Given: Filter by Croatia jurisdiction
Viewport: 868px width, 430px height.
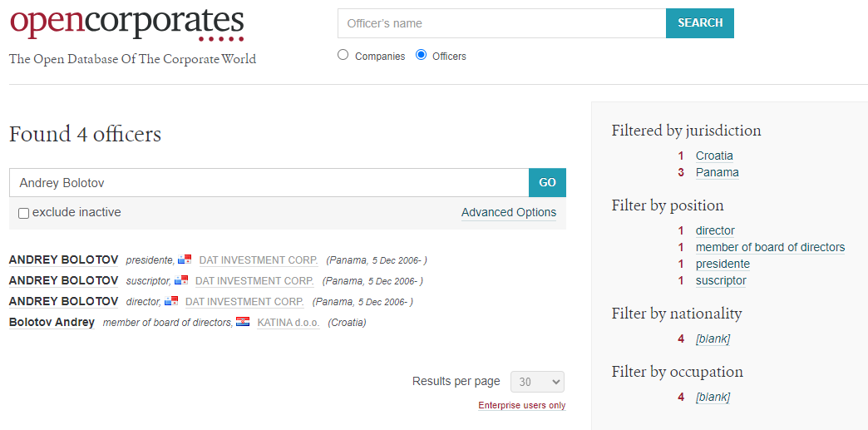Looking at the screenshot, I should [x=714, y=156].
